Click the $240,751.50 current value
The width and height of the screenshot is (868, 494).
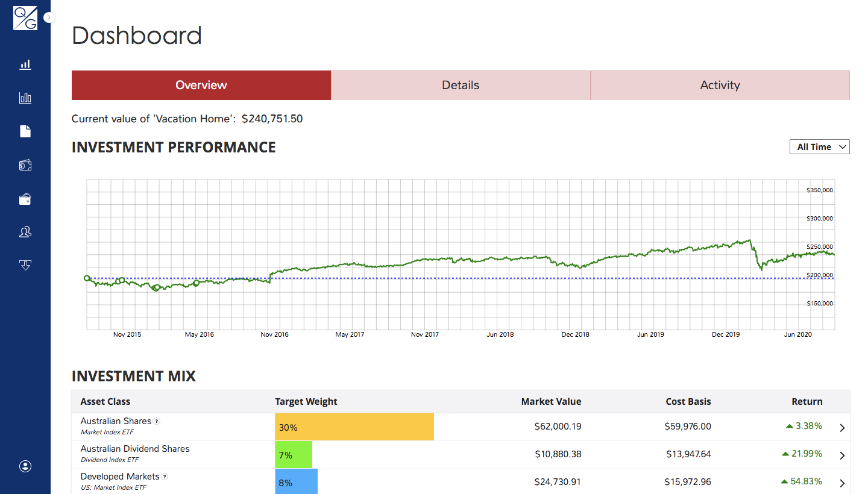coord(272,119)
